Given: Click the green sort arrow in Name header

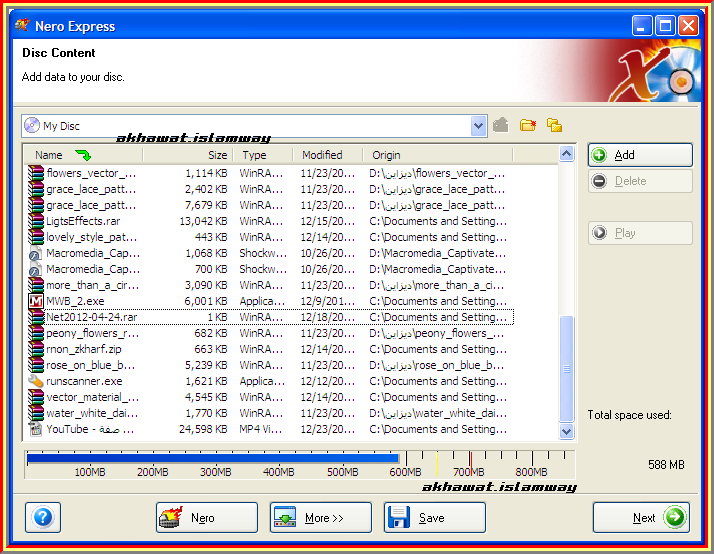Looking at the screenshot, I should (x=83, y=155).
